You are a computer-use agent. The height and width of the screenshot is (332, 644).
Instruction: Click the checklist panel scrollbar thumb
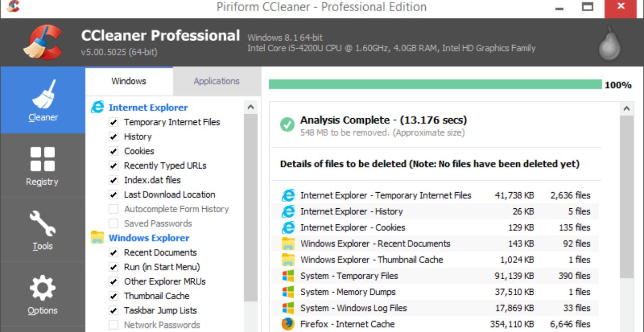[x=251, y=208]
